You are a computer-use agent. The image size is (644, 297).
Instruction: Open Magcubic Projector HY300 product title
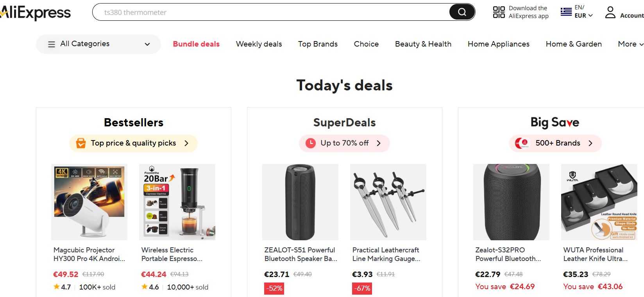[x=89, y=254]
